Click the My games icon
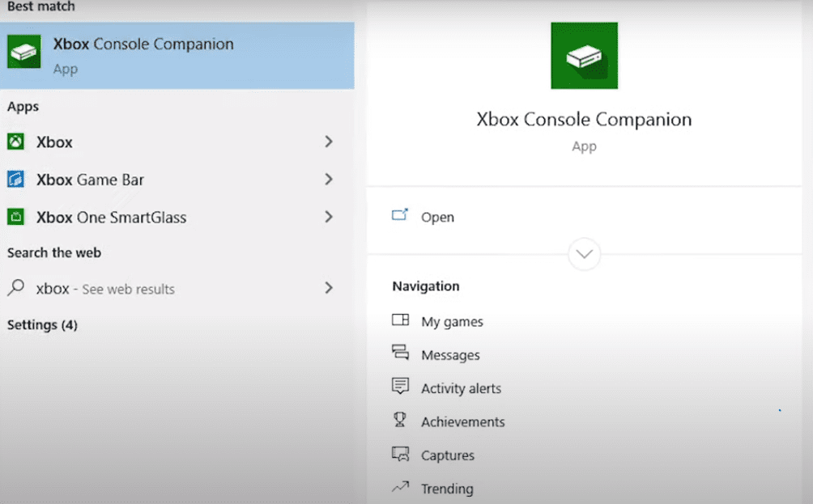This screenshot has width=813, height=504. [x=400, y=320]
